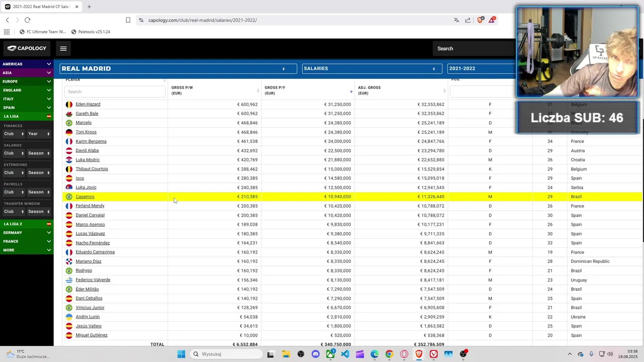
Task: Click the Capology logo
Action: 27,48
